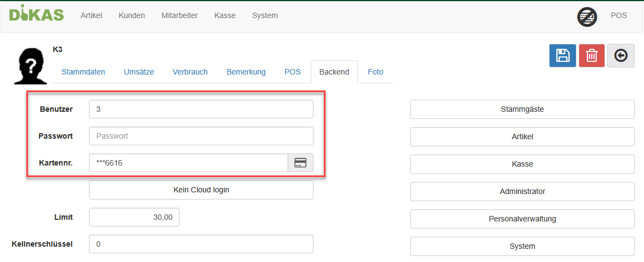The width and height of the screenshot is (644, 262).
Task: Click the blue save disk icon
Action: [x=563, y=56]
